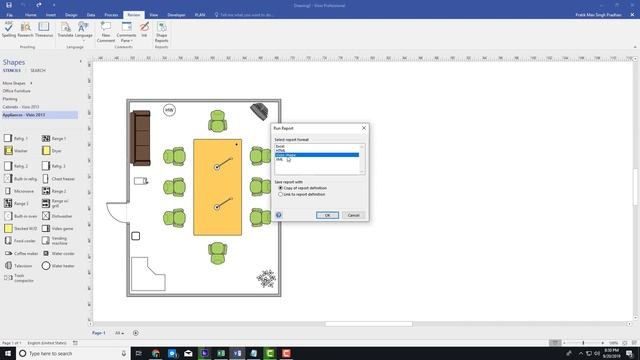This screenshot has width=640, height=360.
Task: Pick the Television shape
Action: coord(18,266)
